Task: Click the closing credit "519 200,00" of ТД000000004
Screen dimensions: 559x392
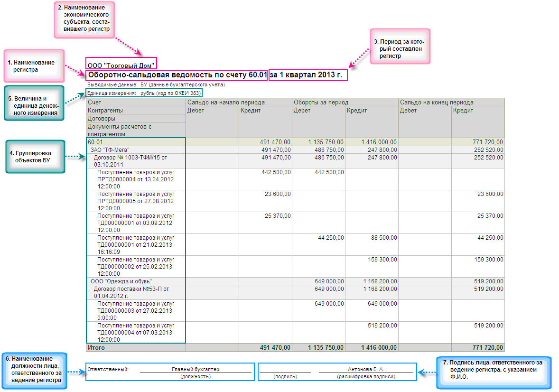Action: click(488, 325)
